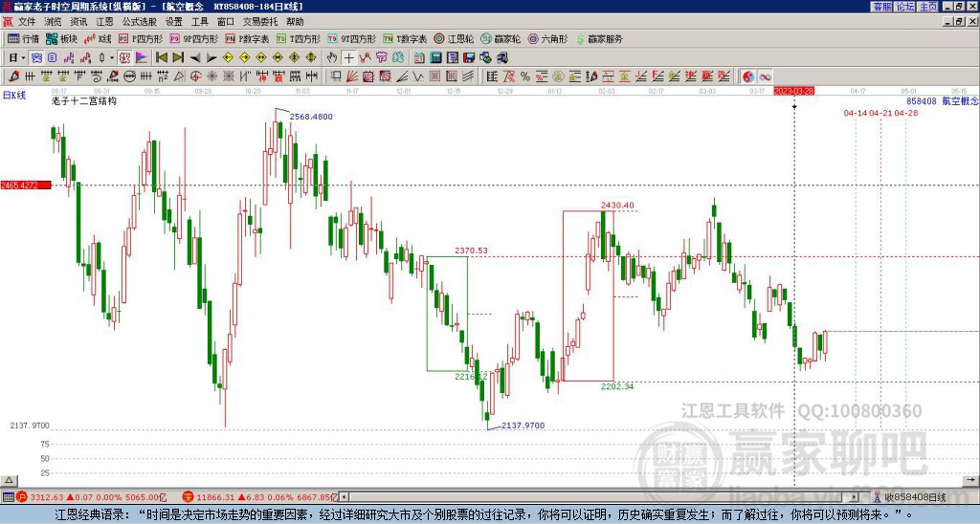Image resolution: width=980 pixels, height=524 pixels.
Task: Open 赢家服务 service page
Action: click(x=599, y=38)
